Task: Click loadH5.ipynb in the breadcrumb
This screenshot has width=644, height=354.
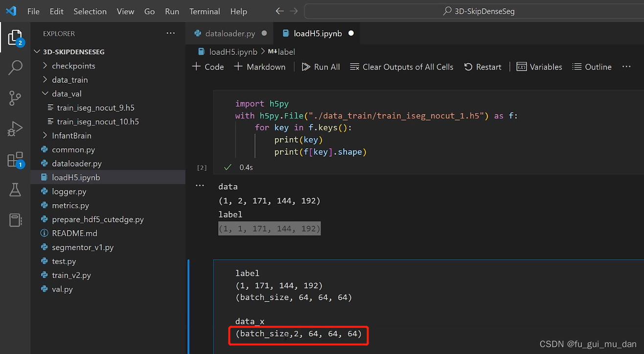Action: (233, 51)
